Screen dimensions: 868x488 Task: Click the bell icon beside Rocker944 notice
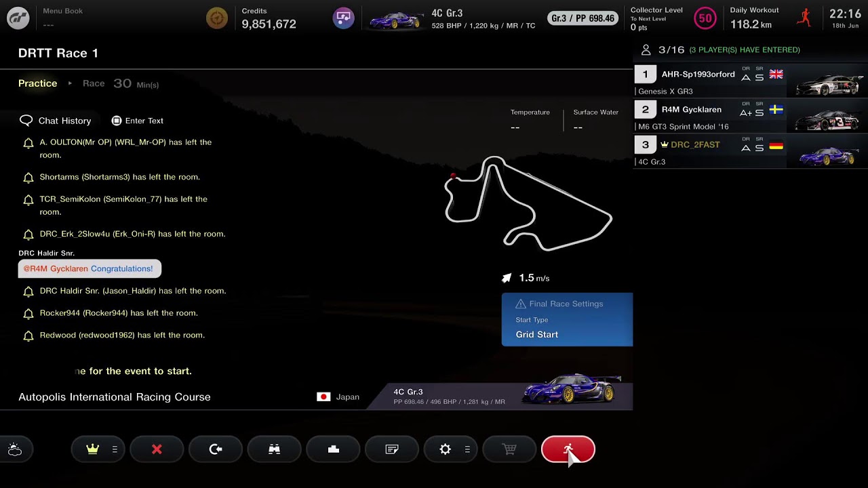click(x=28, y=313)
